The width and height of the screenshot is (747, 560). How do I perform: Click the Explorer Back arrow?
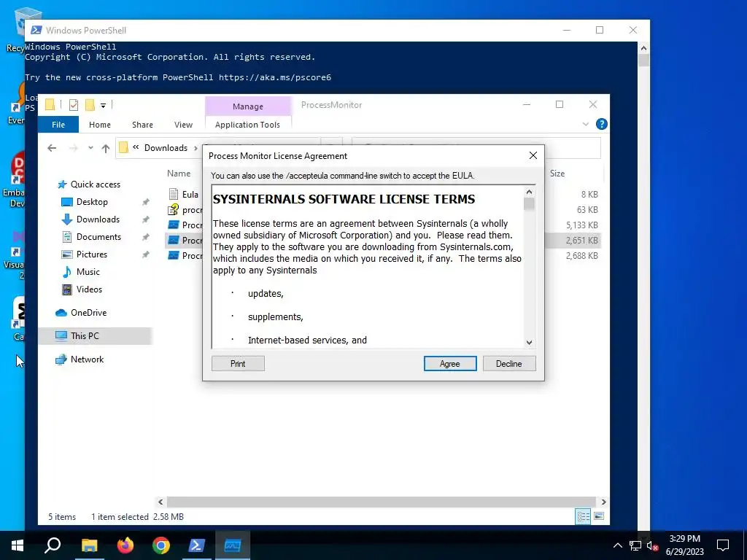52,148
